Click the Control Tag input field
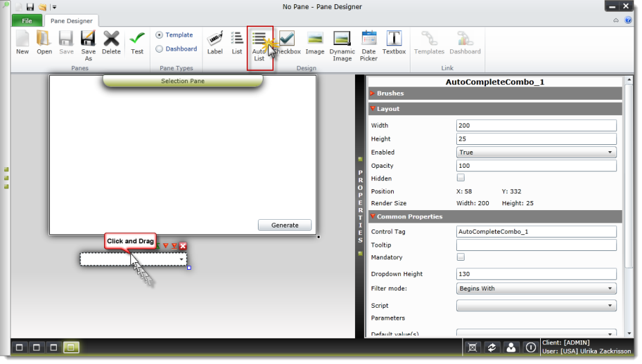The width and height of the screenshot is (642, 364). point(536,232)
